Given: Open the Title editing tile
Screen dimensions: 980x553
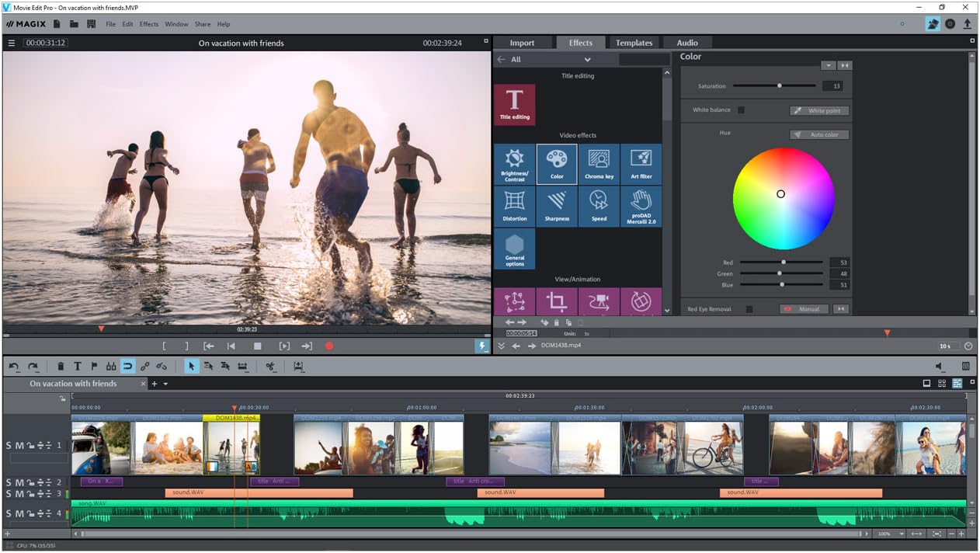Looking at the screenshot, I should click(x=514, y=104).
